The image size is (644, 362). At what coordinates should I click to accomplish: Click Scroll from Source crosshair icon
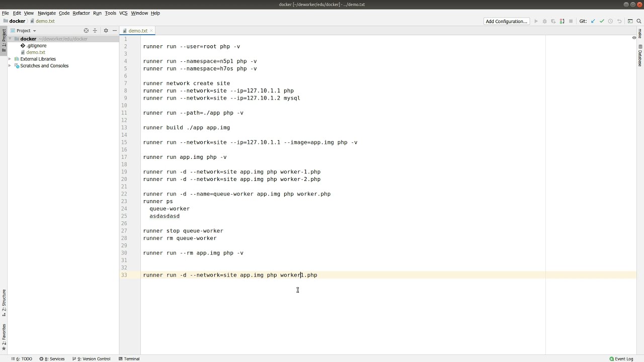[x=86, y=31]
